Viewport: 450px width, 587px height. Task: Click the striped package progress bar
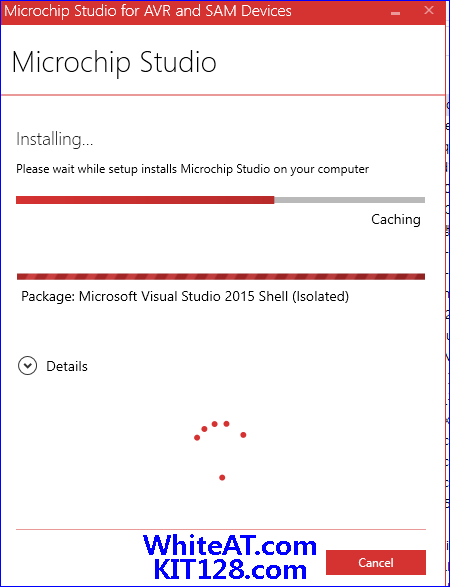point(221,277)
